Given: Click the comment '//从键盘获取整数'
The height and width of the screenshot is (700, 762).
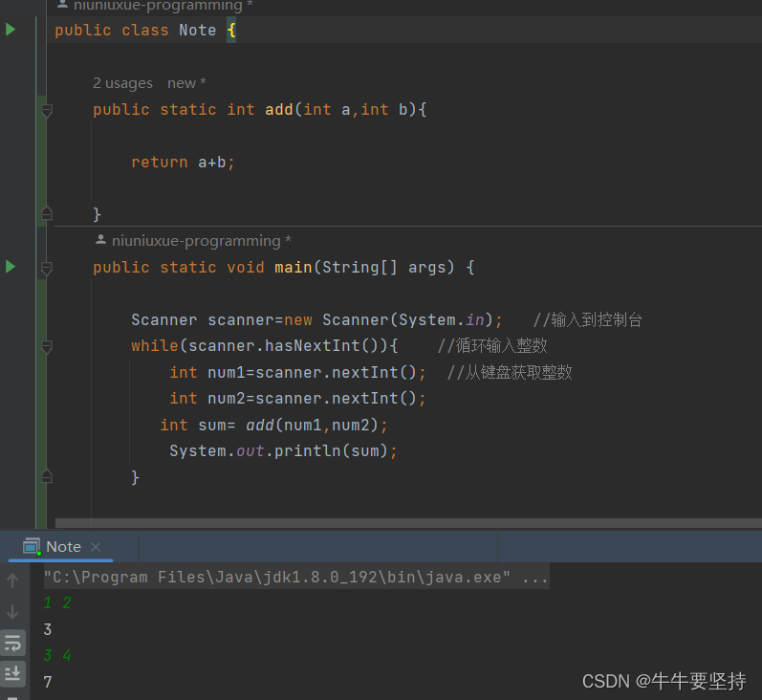Looking at the screenshot, I should (x=510, y=372).
